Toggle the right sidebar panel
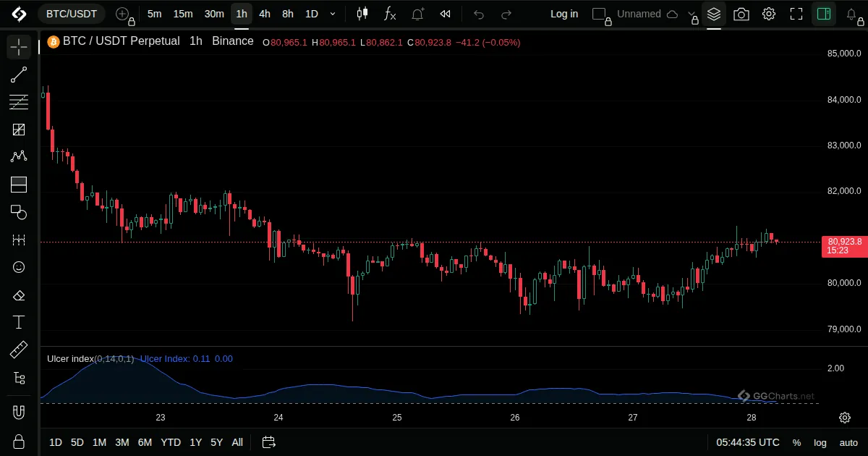 coord(823,14)
